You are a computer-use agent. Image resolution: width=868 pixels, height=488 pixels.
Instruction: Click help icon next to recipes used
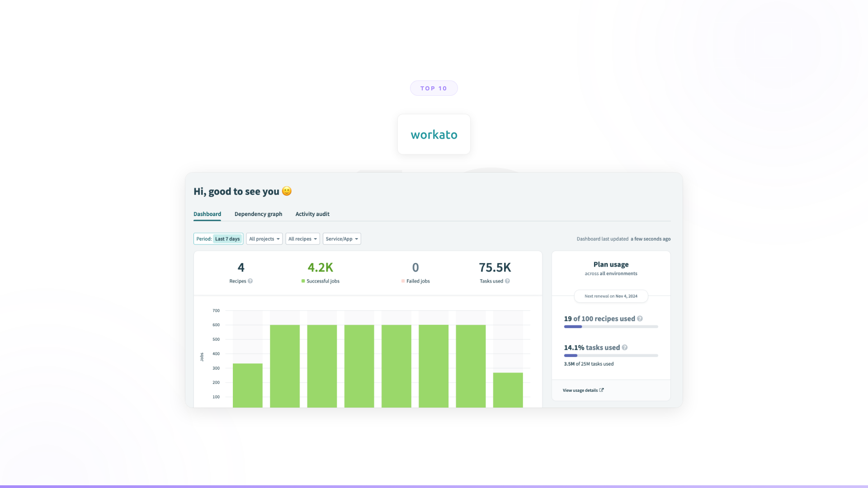click(x=640, y=319)
